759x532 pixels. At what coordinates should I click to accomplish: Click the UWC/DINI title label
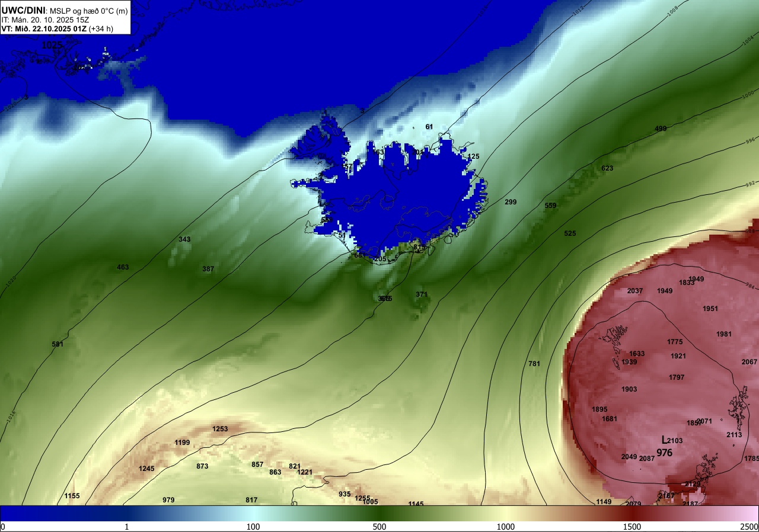pos(23,9)
